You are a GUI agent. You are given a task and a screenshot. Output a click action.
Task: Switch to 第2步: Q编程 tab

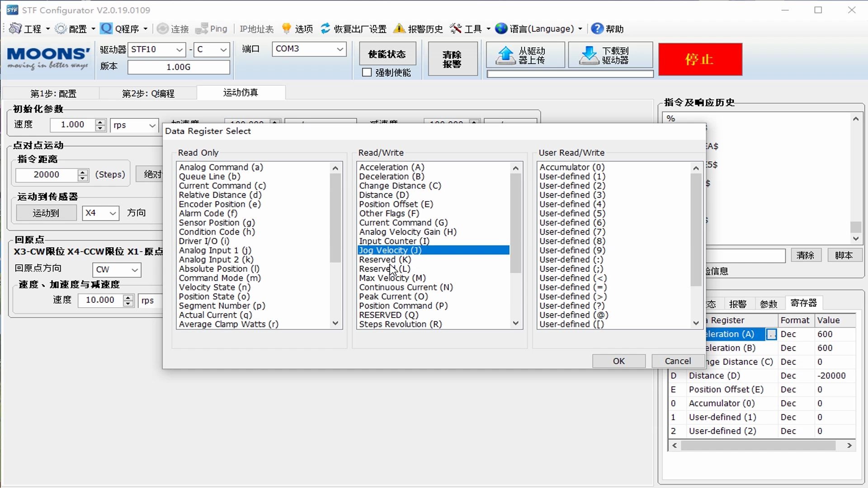click(148, 94)
